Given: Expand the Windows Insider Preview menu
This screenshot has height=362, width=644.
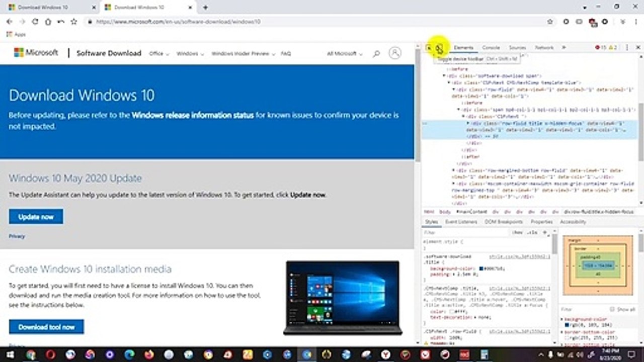Looking at the screenshot, I should (244, 54).
